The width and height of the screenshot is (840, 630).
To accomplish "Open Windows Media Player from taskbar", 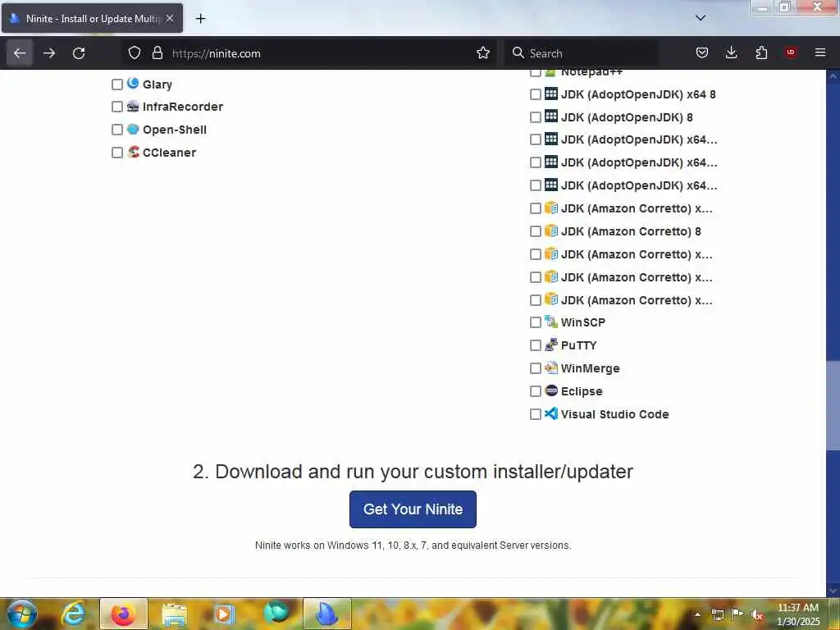I will pyautogui.click(x=225, y=614).
